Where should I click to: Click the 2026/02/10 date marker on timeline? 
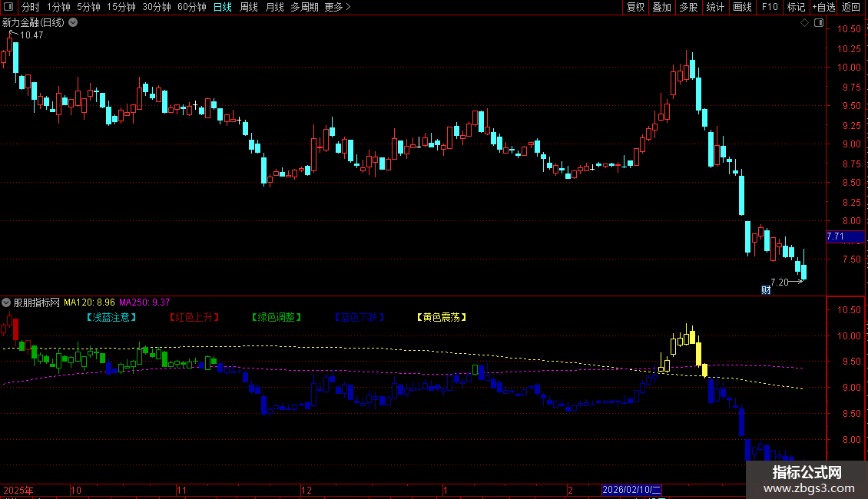click(631, 490)
